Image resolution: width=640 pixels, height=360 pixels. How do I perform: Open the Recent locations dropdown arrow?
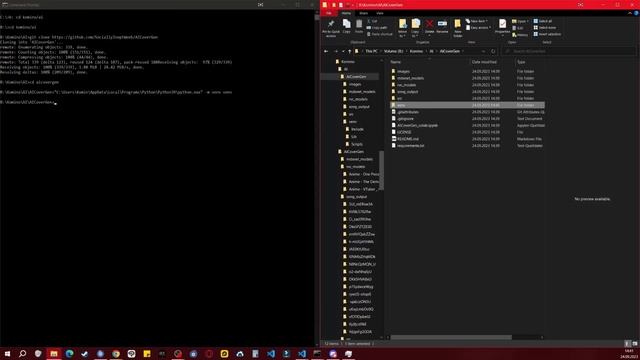point(343,51)
